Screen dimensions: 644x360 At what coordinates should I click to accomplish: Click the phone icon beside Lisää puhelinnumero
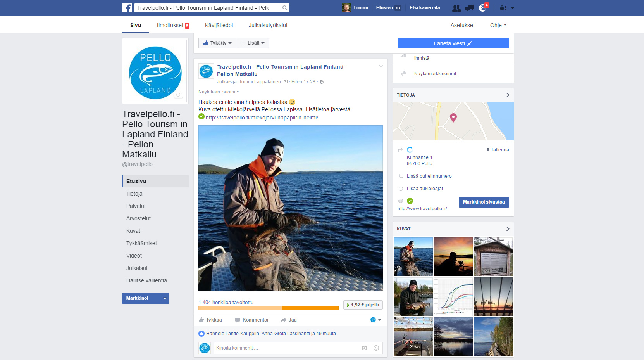click(401, 176)
